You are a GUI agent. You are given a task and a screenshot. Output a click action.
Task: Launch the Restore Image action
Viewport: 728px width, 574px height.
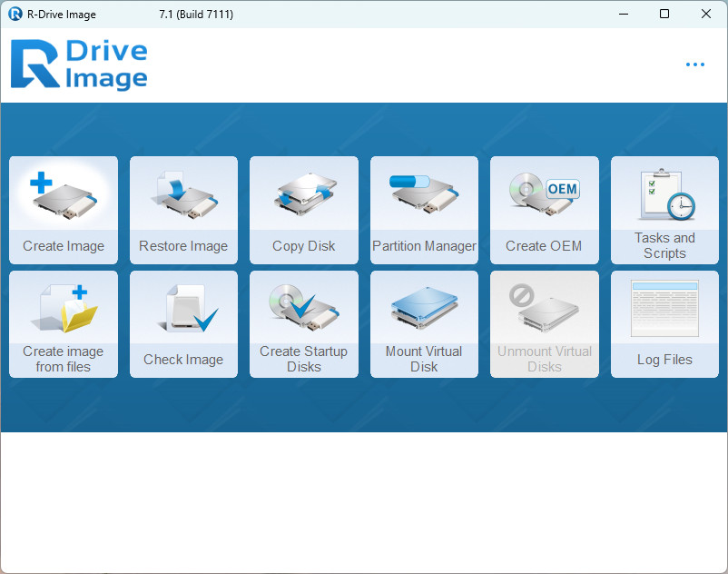point(184,210)
